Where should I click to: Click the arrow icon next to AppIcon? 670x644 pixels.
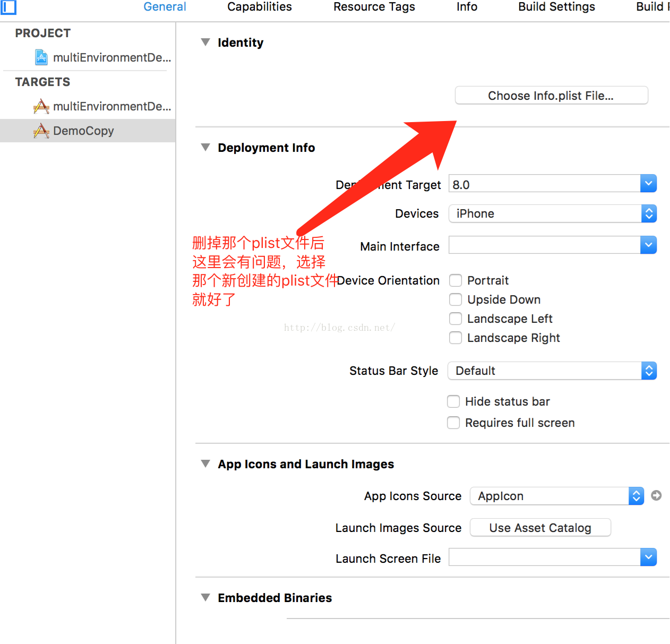coord(656,495)
